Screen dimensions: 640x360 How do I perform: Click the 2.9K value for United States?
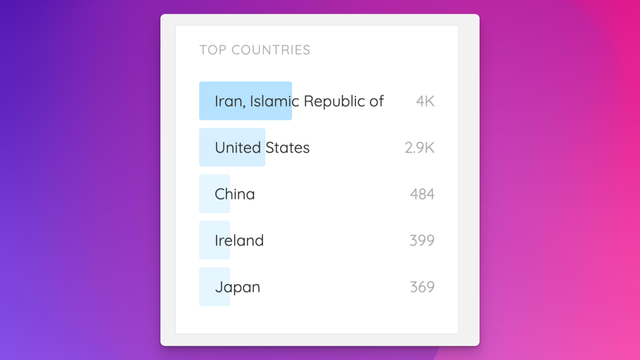tap(419, 148)
